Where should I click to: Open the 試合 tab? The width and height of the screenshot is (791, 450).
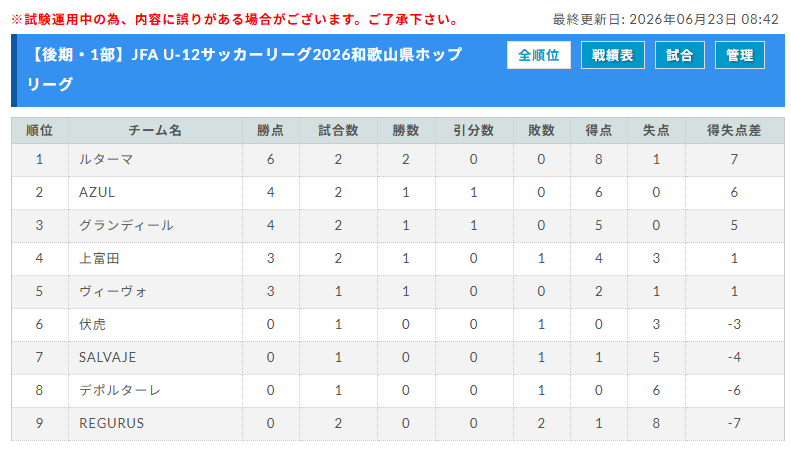[680, 55]
